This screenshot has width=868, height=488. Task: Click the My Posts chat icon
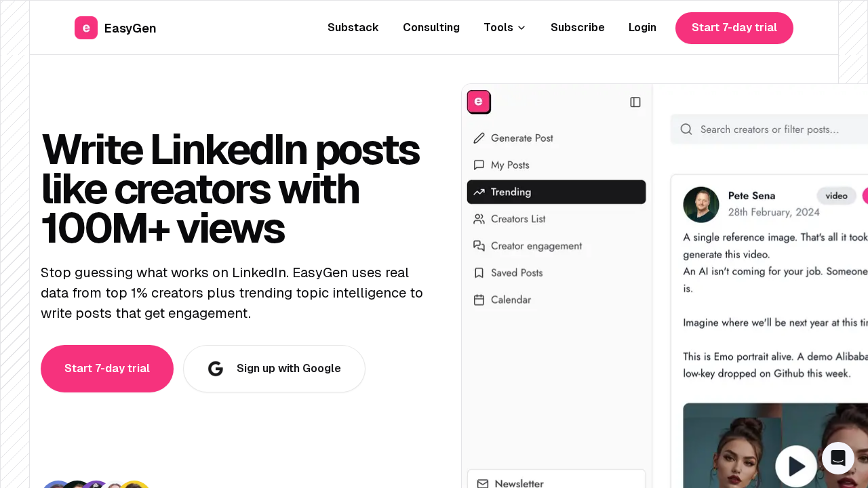(x=479, y=165)
